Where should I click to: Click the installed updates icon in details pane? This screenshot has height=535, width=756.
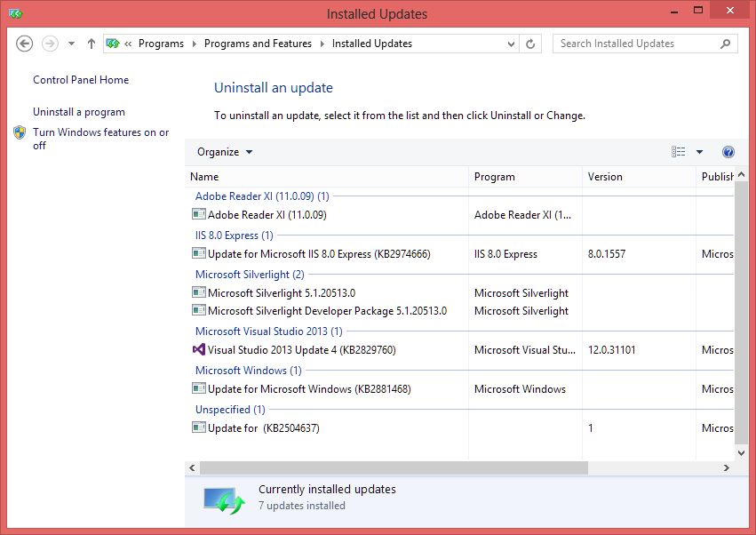point(224,500)
